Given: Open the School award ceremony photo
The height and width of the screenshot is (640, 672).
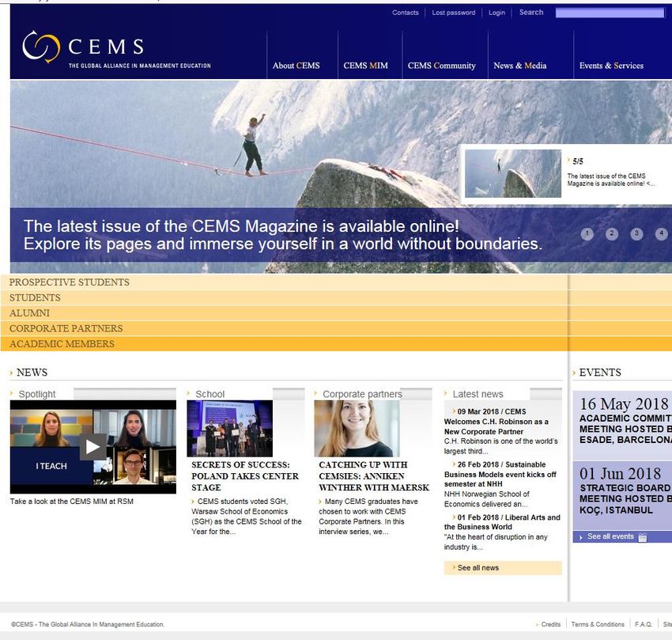Looking at the screenshot, I should pyautogui.click(x=230, y=429).
